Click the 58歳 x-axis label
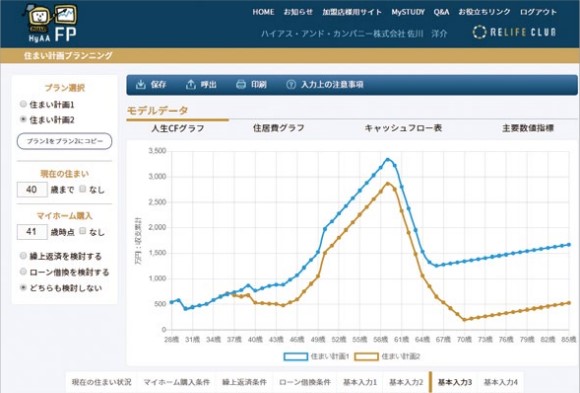580x393 pixels. (381, 339)
